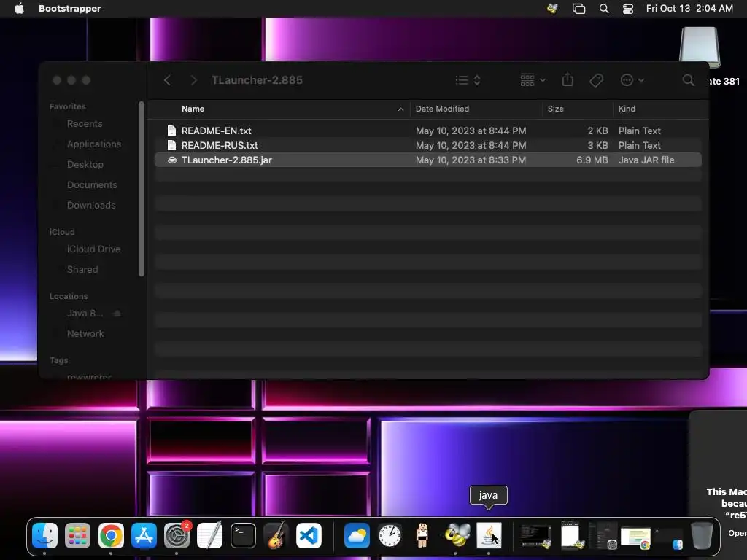This screenshot has width=747, height=560.
Task: Select the Java 8 volume in Locations
Action: click(85, 314)
